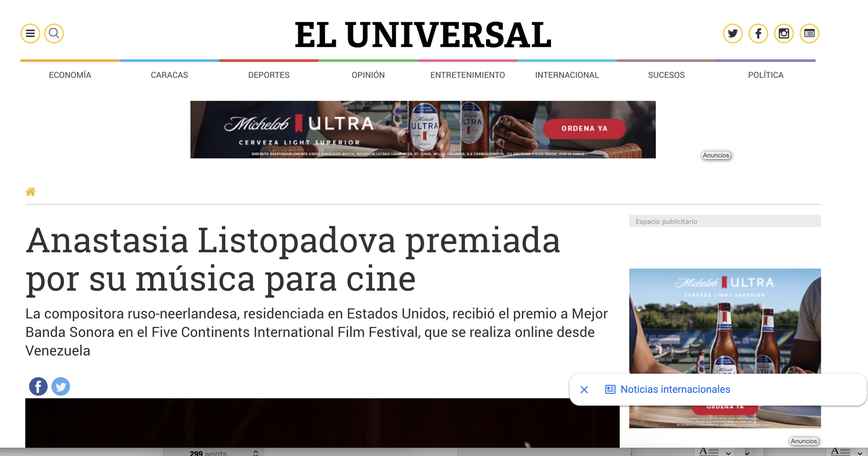Click ORDENA YA in the top banner ad
This screenshot has height=456, width=868.
click(584, 129)
